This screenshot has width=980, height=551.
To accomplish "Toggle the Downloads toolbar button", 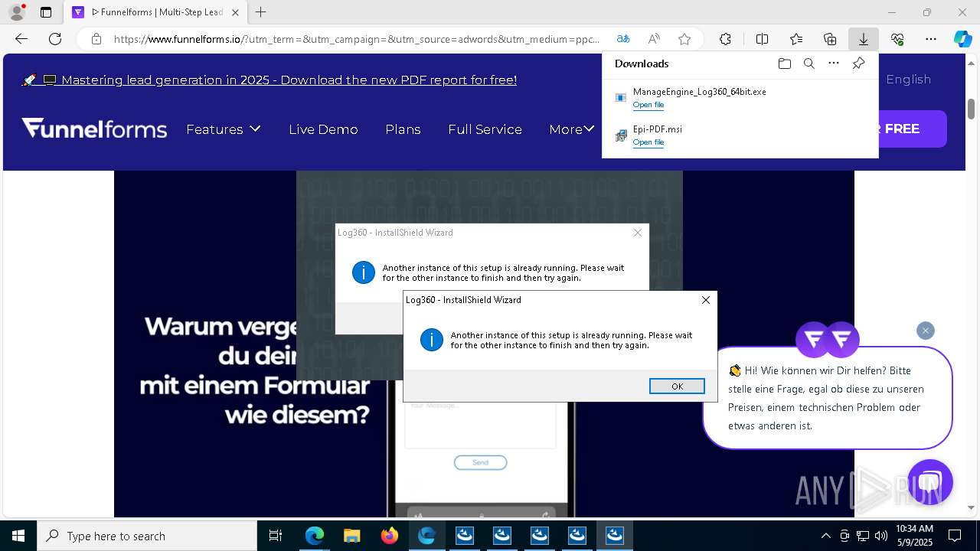I will point(864,39).
